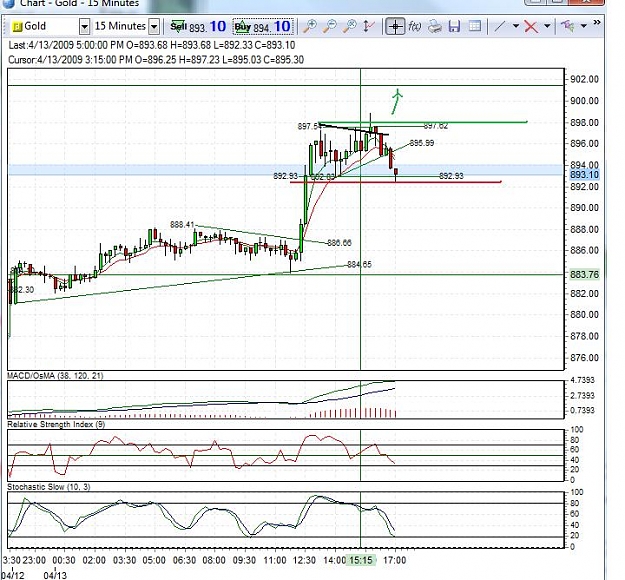
Task: Click the Relative Strength Index (9) label
Action: pyautogui.click(x=56, y=424)
